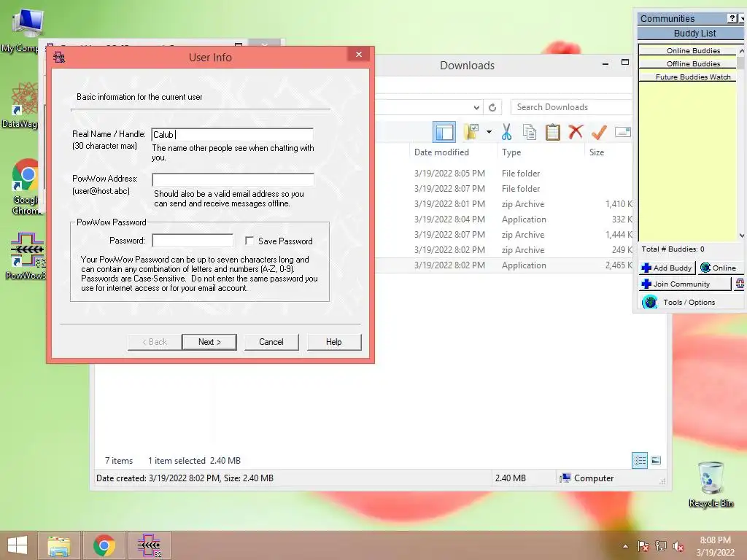
Task: Click the PowWow logo icon in User Info title bar
Action: (59, 57)
